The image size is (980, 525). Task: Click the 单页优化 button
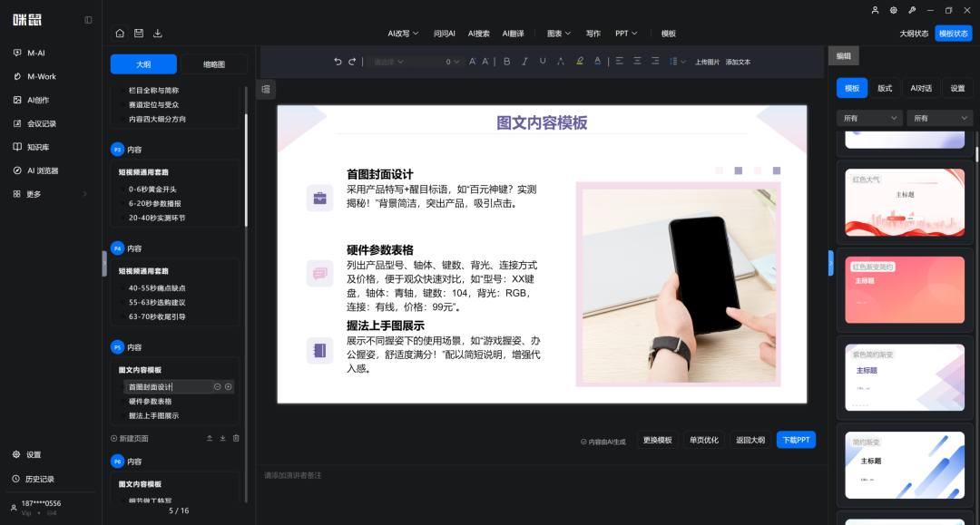point(704,440)
